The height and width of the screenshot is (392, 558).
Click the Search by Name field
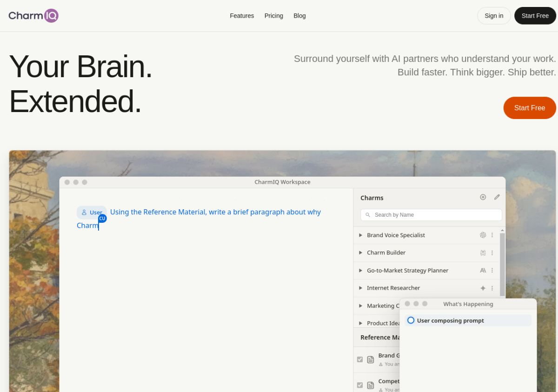click(x=431, y=215)
